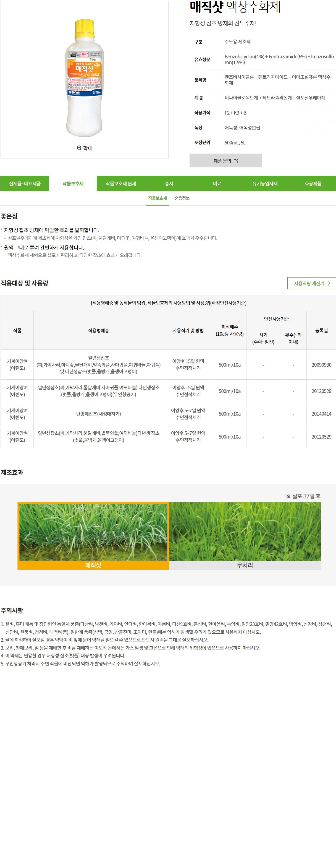Click the 등록일 column header
This screenshot has width=336, height=868.
tap(321, 330)
